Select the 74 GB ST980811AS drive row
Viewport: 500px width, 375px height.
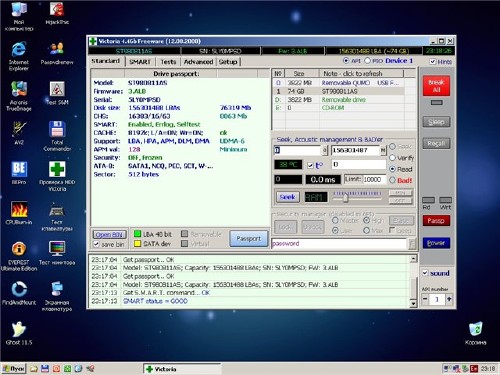(x=338, y=91)
